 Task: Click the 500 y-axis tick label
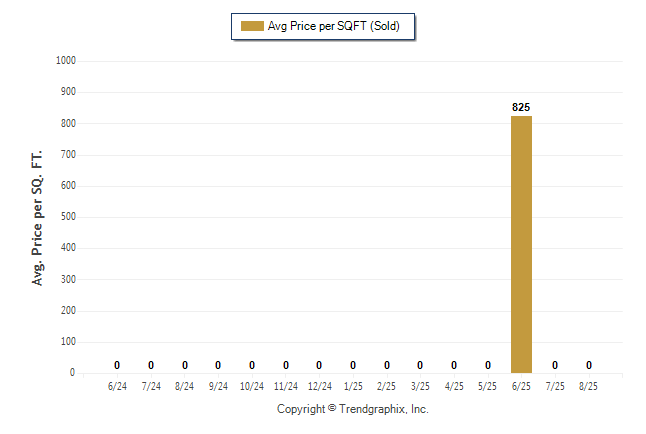(68, 216)
